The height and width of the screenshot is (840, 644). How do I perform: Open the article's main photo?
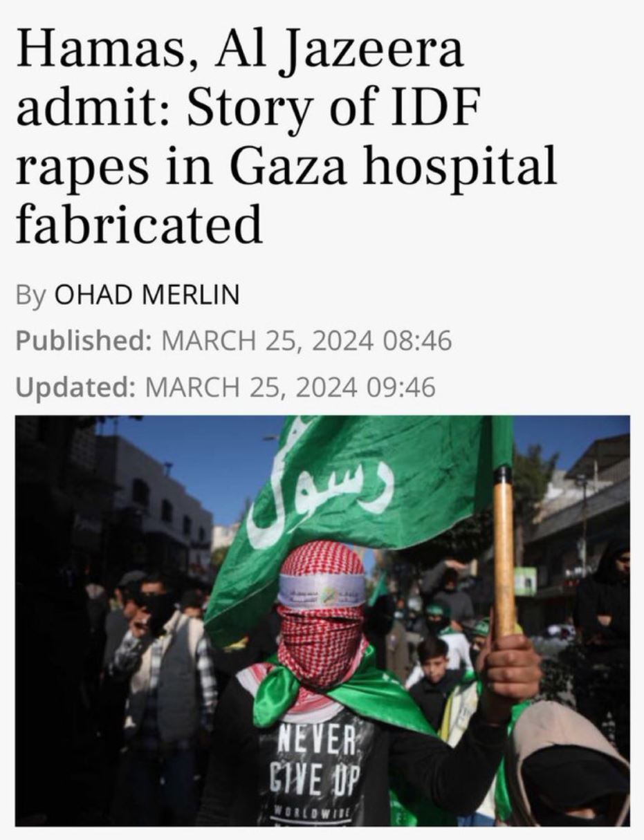[322, 620]
